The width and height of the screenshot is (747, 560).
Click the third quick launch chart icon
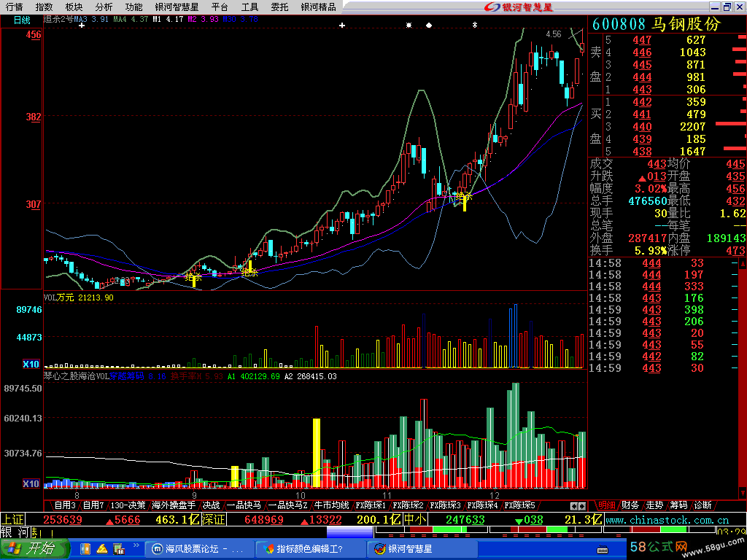click(x=119, y=550)
